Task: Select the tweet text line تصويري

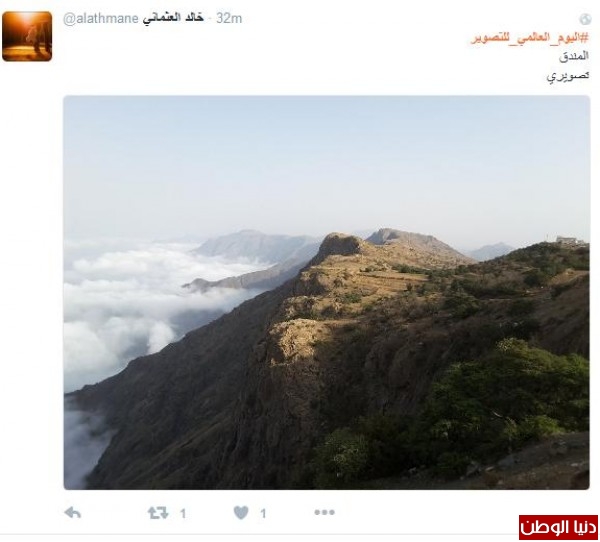Action: click(568, 76)
